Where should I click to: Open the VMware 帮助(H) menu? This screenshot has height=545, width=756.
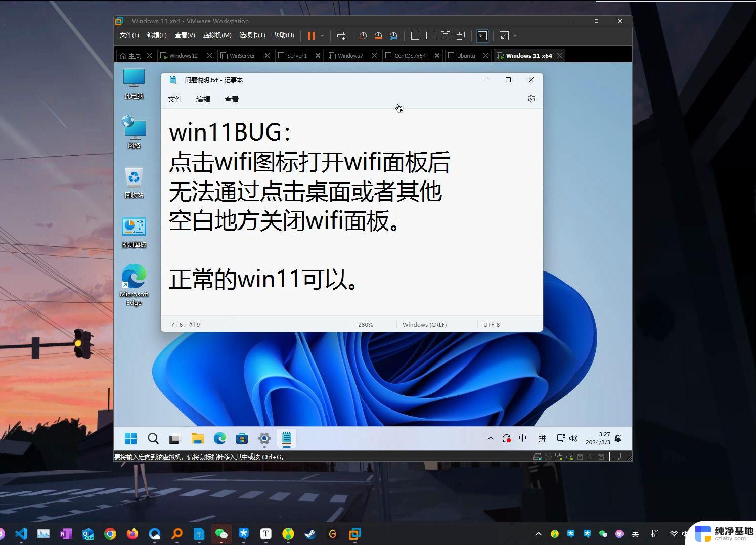tap(284, 35)
